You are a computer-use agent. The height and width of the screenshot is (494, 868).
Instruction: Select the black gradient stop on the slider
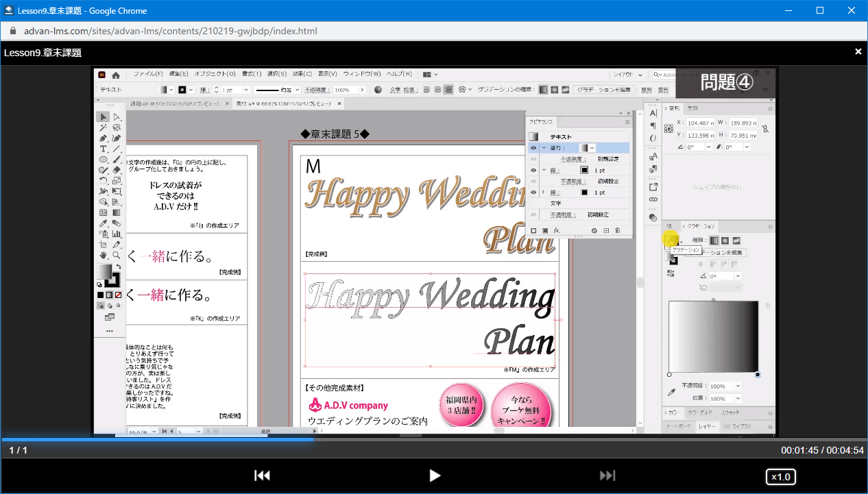click(x=758, y=375)
